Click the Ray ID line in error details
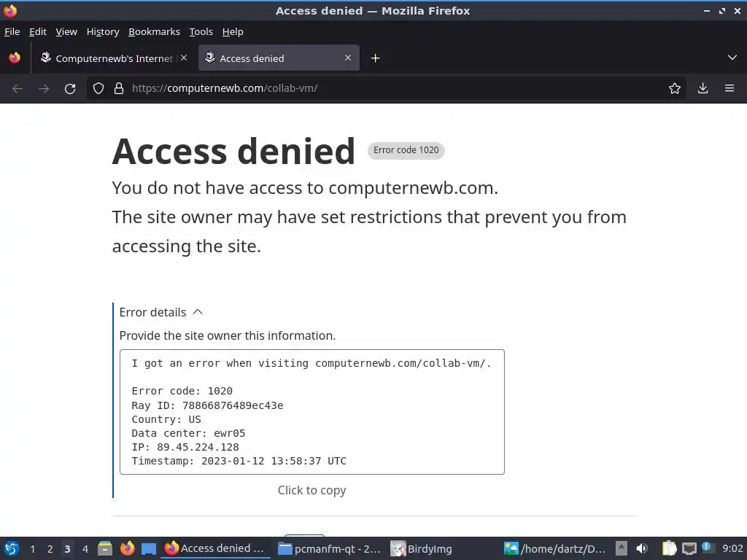747x560 pixels. tap(207, 405)
